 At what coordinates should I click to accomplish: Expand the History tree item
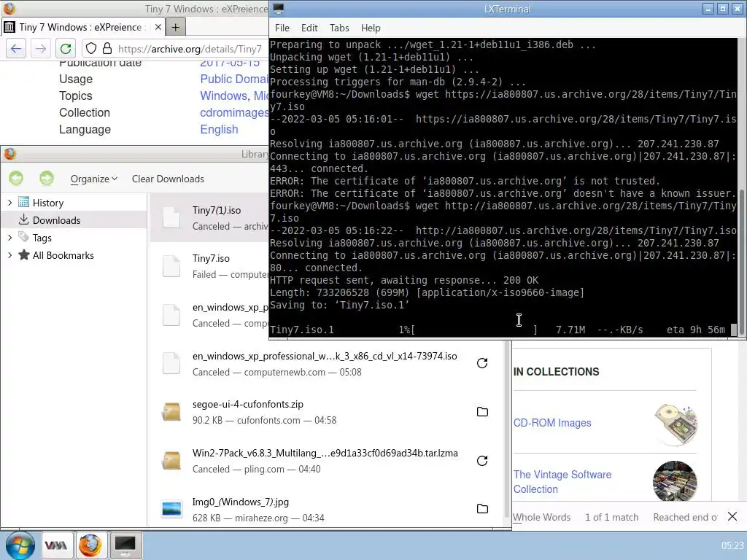click(9, 203)
